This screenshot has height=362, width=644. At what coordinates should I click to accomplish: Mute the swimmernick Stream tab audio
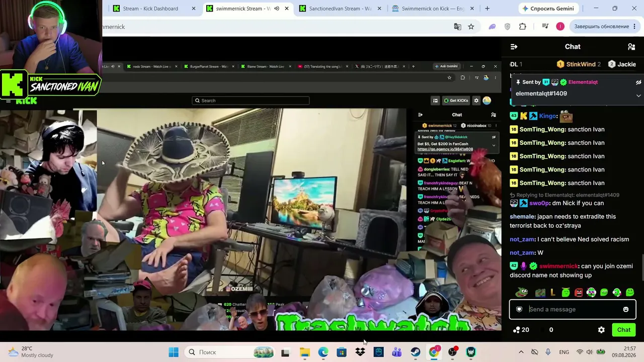[x=276, y=9]
